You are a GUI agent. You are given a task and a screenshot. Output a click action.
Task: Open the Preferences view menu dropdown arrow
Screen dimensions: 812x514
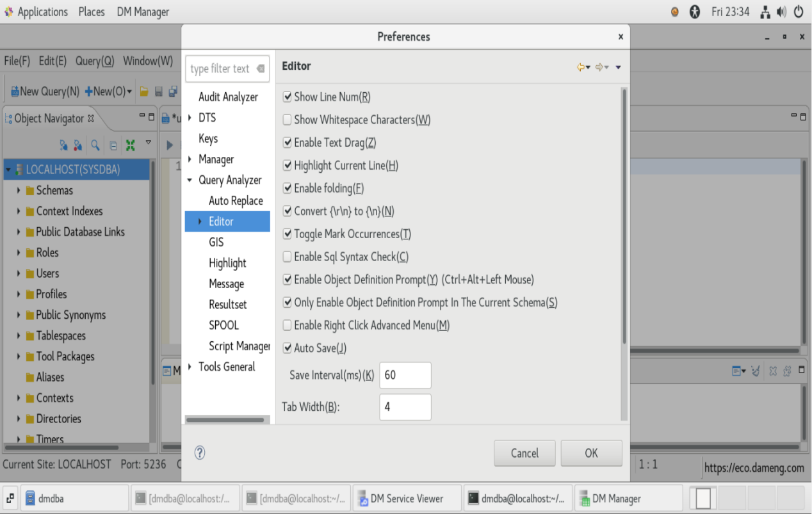tap(618, 67)
